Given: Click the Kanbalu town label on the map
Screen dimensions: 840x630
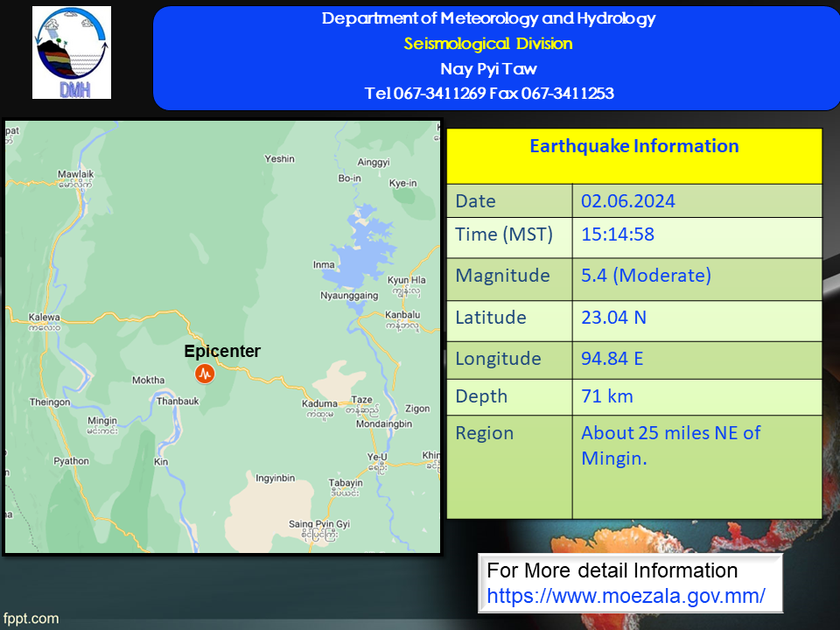Looking at the screenshot, I should [402, 315].
